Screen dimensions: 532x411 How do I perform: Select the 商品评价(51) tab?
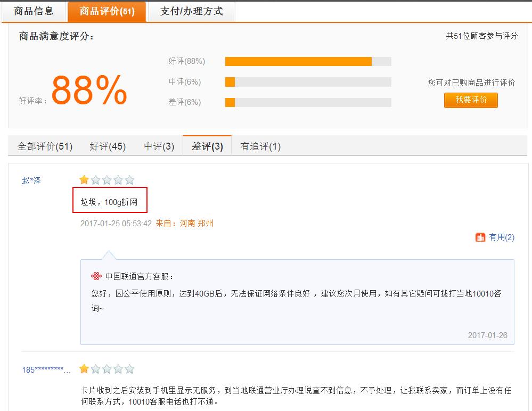(x=107, y=11)
